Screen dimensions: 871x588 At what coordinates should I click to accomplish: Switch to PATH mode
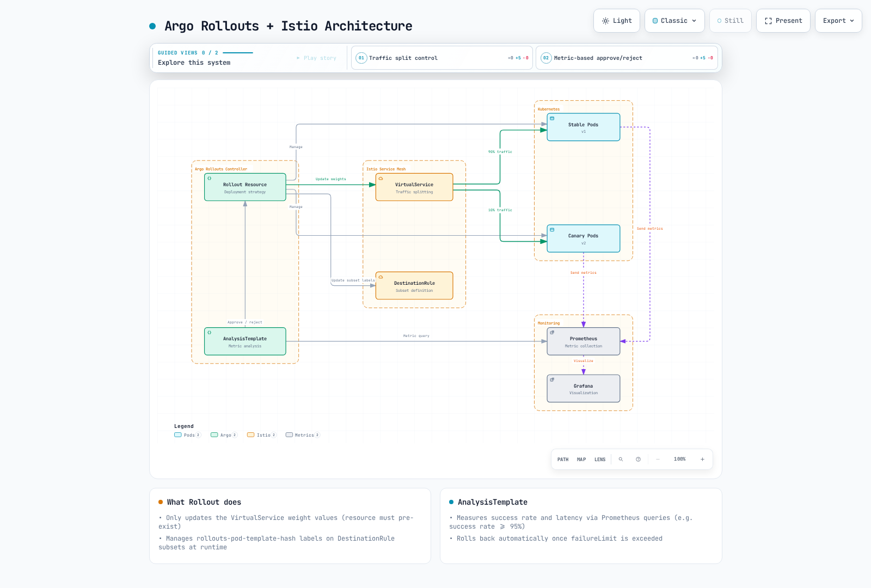coord(563,460)
